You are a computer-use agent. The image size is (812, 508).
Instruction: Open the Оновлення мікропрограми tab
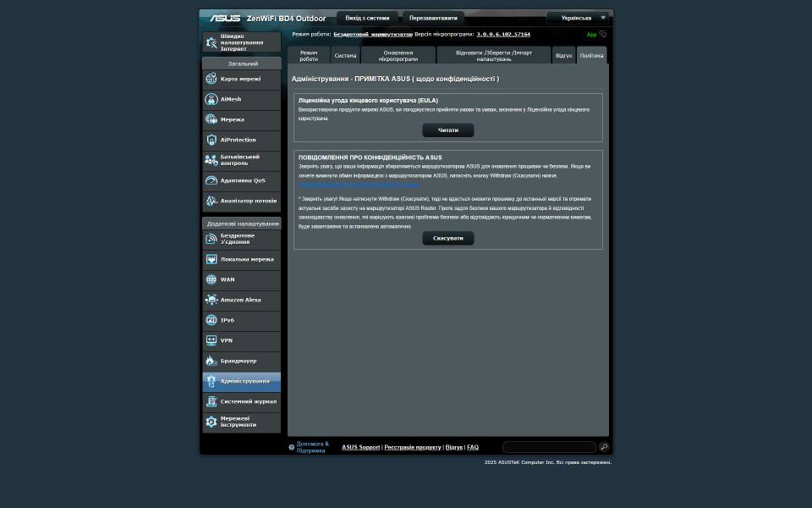pos(398,56)
